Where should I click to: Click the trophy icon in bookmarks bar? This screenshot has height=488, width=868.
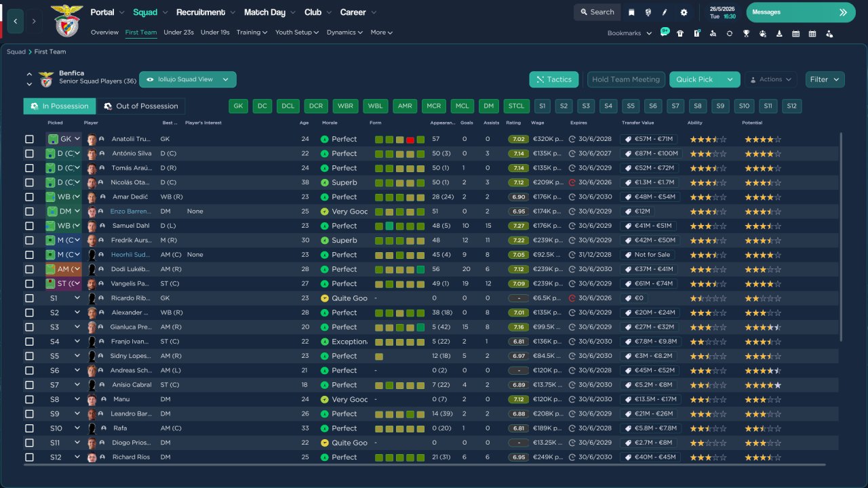click(746, 33)
